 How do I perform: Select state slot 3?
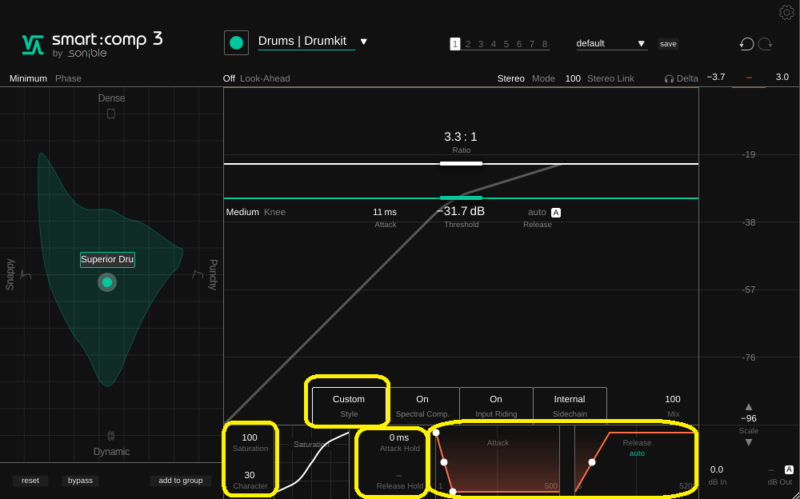[479, 44]
